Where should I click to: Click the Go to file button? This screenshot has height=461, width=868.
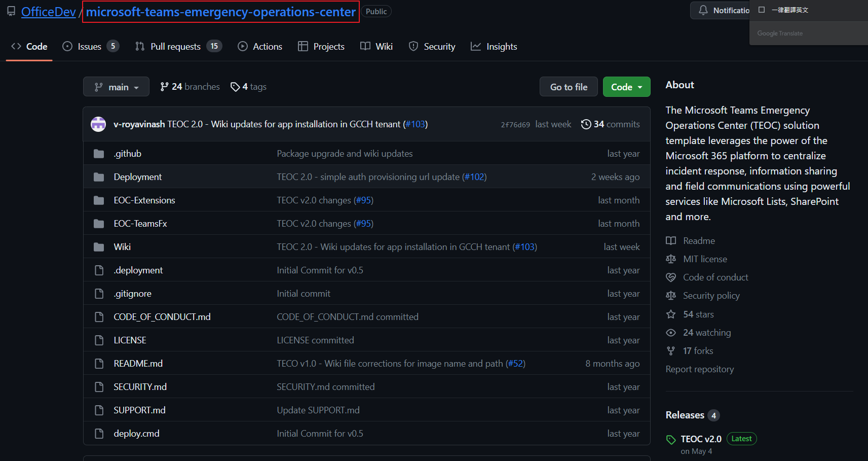point(569,87)
